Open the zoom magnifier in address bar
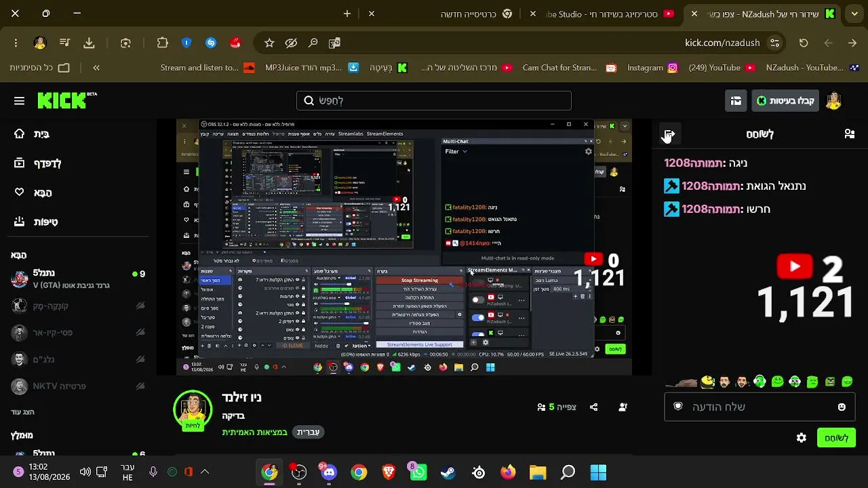 pyautogui.click(x=313, y=43)
